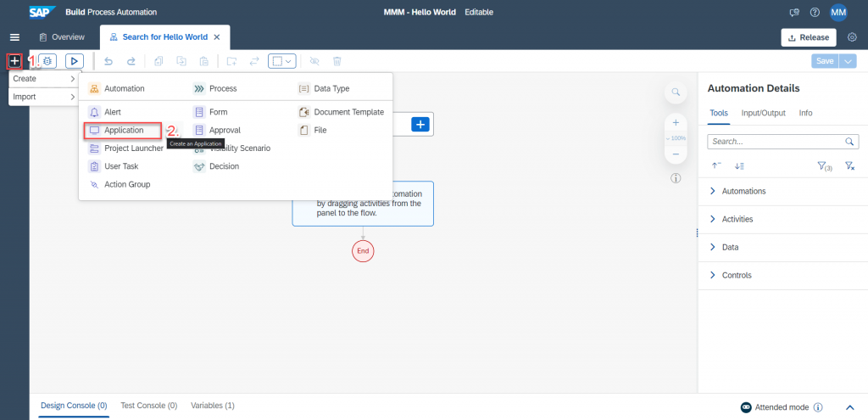The width and height of the screenshot is (868, 420).
Task: Select Automation from the Create menu
Action: (x=117, y=88)
